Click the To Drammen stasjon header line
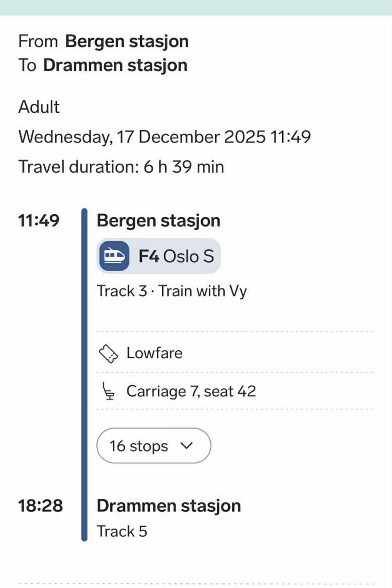The height and width of the screenshot is (588, 392). pos(103,65)
